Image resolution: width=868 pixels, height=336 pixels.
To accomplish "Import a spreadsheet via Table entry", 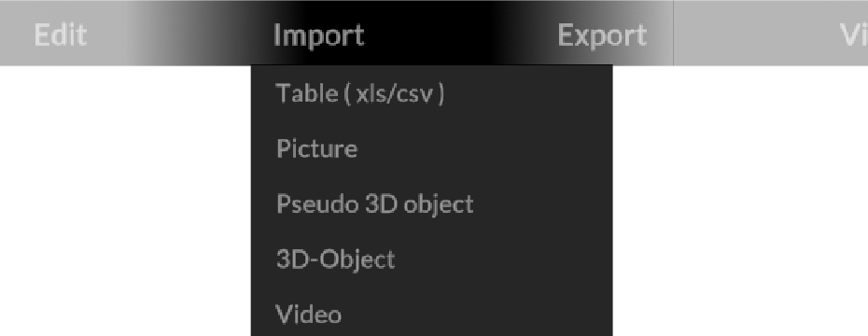I will coord(432,93).
